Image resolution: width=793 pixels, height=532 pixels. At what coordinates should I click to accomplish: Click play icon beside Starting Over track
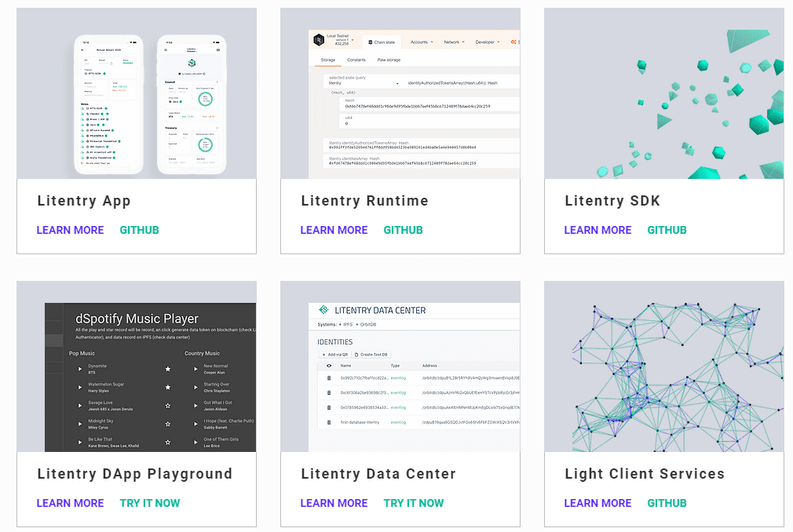(x=196, y=388)
